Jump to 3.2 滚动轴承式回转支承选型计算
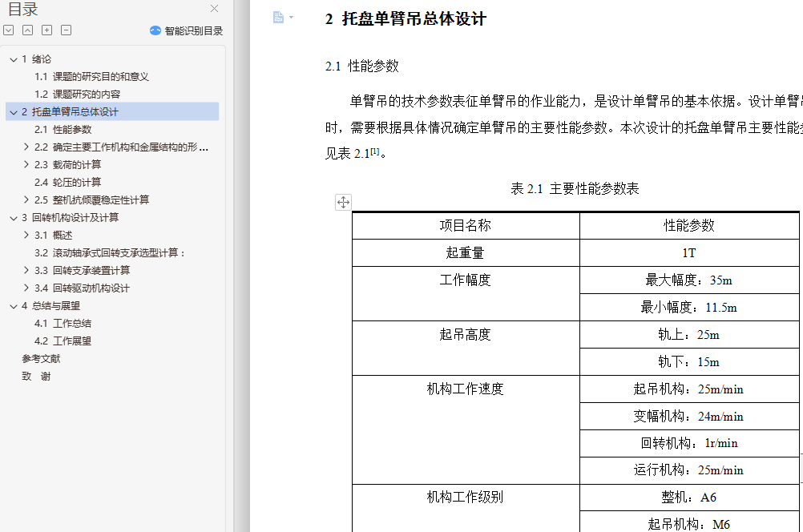 (110, 253)
